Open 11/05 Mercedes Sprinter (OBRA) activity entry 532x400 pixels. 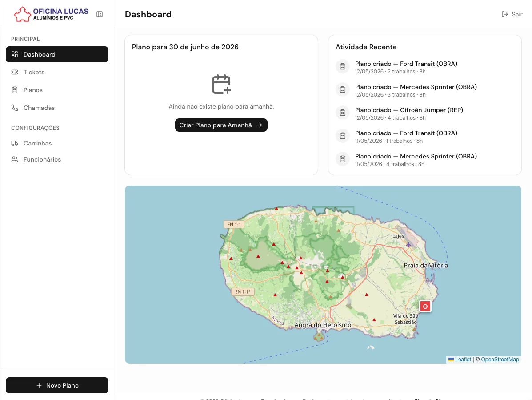point(425,160)
